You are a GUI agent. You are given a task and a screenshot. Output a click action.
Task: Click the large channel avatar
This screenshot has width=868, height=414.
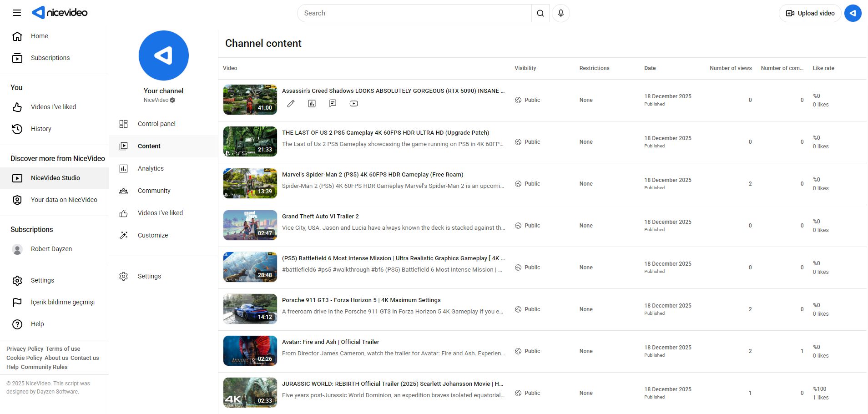coord(164,56)
